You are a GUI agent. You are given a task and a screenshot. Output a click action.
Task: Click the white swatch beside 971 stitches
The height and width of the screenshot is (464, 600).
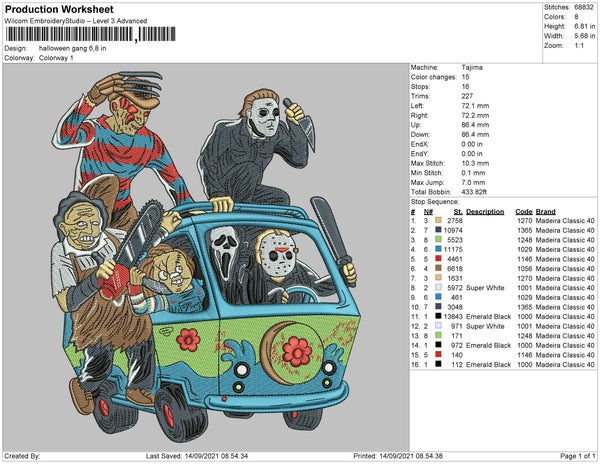438,326
